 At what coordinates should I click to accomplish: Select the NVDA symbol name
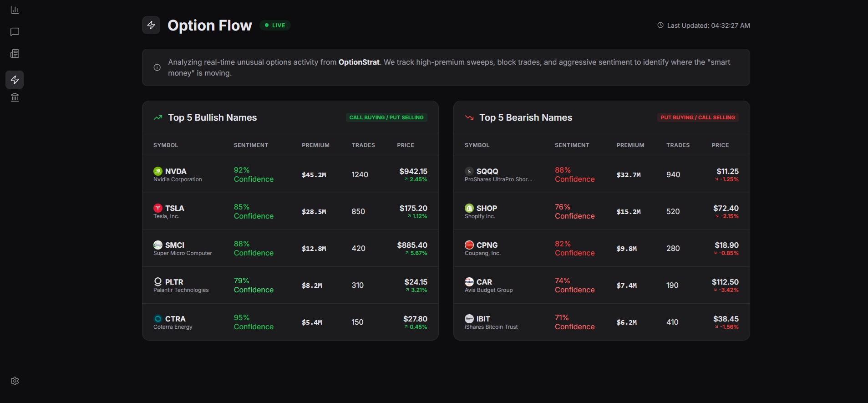click(176, 171)
